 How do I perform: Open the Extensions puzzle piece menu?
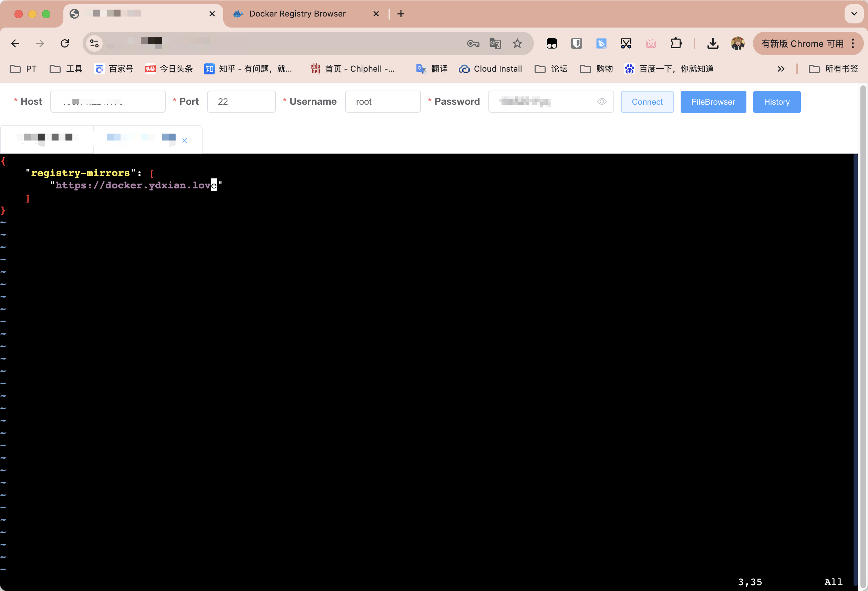click(x=676, y=44)
